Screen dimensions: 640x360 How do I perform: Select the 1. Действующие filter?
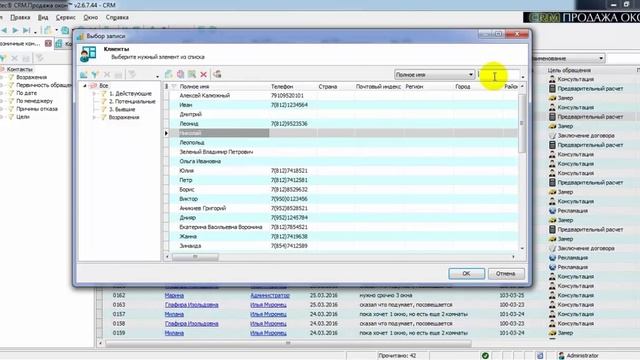130,93
